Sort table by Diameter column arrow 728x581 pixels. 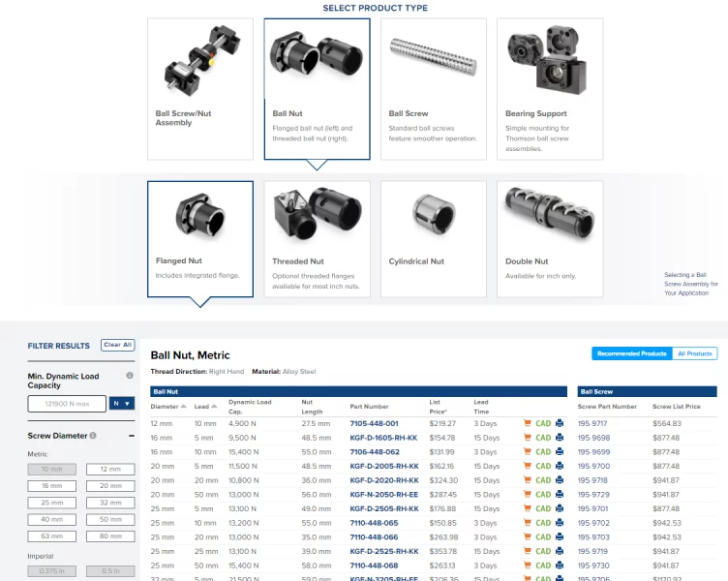pyautogui.click(x=182, y=407)
